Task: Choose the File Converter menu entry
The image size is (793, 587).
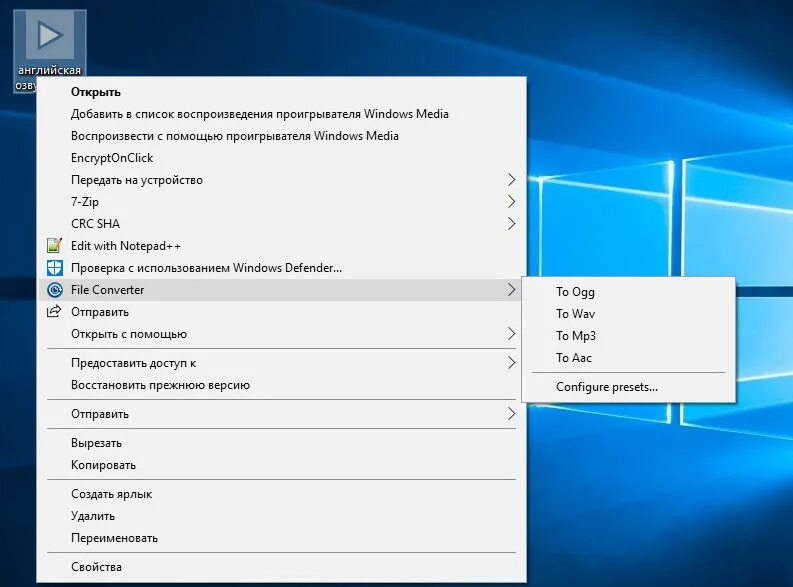Action: [281, 290]
